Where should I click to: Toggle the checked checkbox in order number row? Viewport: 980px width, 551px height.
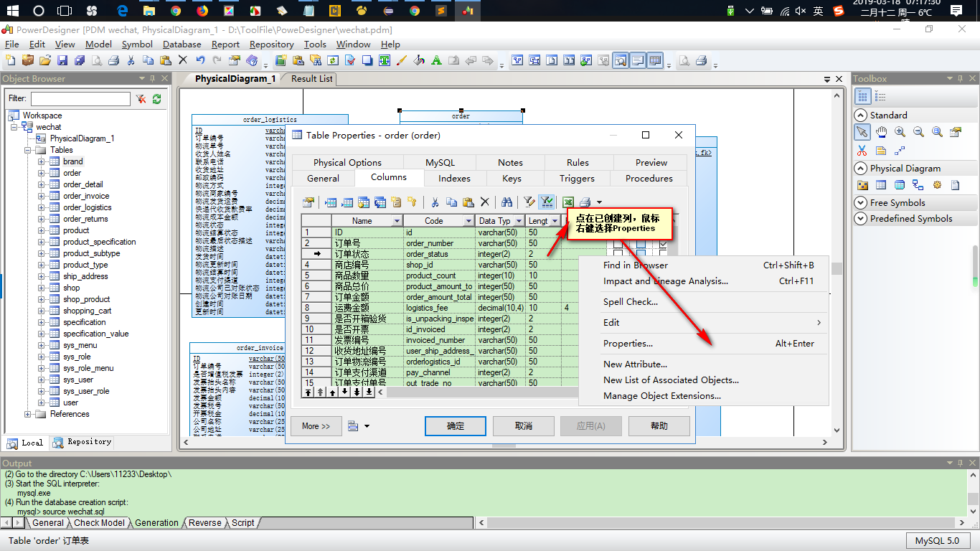tap(663, 244)
